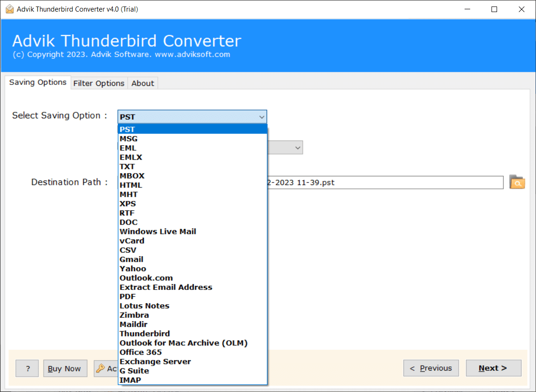The image size is (536, 392).
Task: Click the key icon for activation
Action: pyautogui.click(x=100, y=368)
